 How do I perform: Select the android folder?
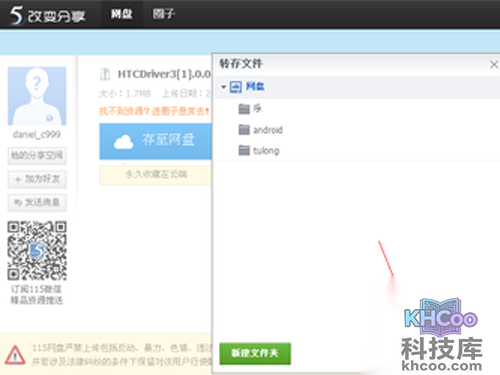pos(268,130)
